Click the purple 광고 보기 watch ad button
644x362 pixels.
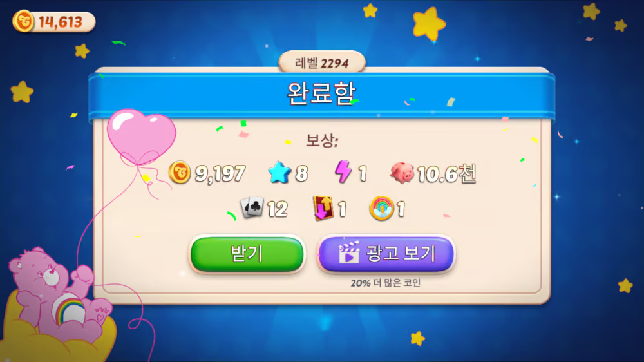386,254
